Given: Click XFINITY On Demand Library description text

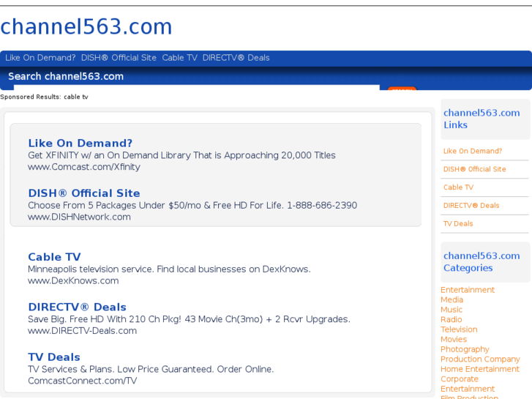Looking at the screenshot, I should 182,155.
